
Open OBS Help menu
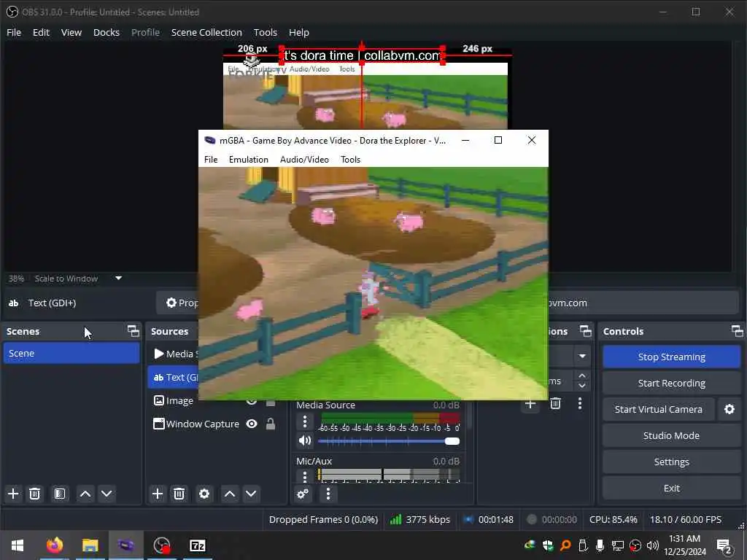[x=298, y=32]
